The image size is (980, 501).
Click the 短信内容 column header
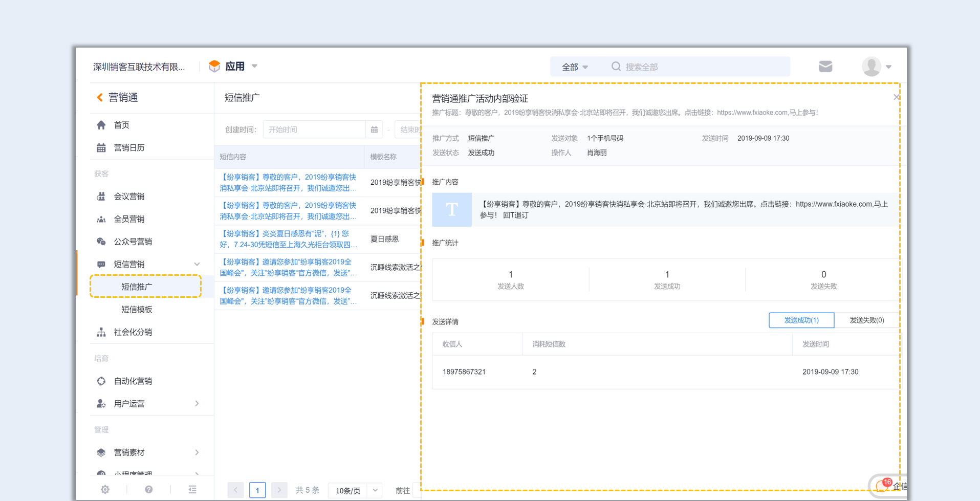point(233,157)
